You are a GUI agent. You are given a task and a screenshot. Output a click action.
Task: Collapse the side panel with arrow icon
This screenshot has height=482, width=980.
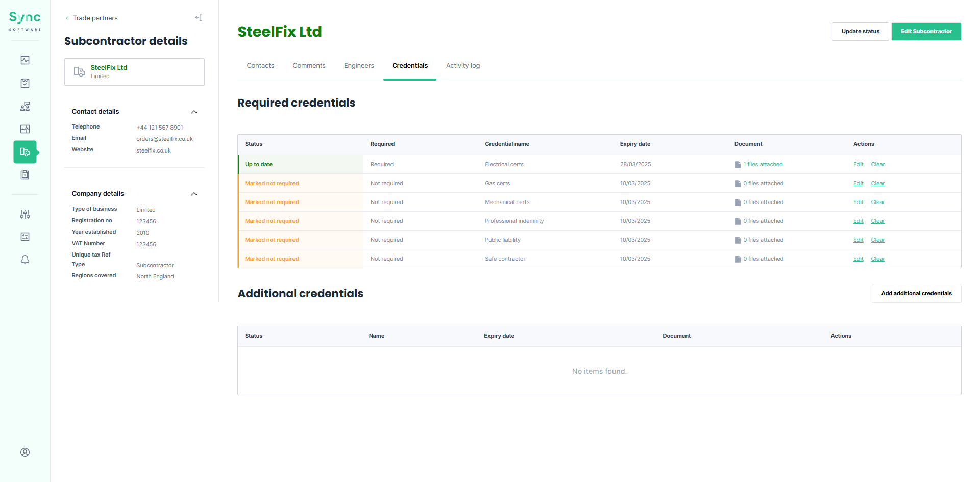coord(199,17)
